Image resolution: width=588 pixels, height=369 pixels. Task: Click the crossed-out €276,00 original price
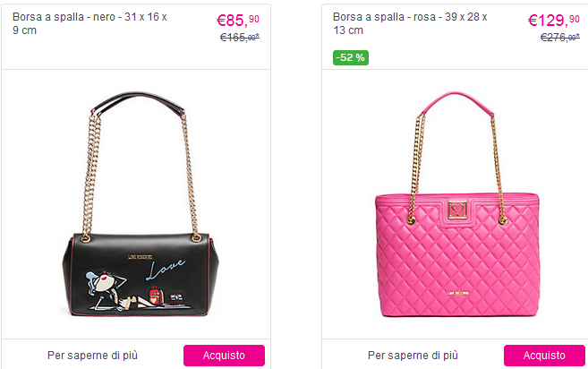point(560,37)
